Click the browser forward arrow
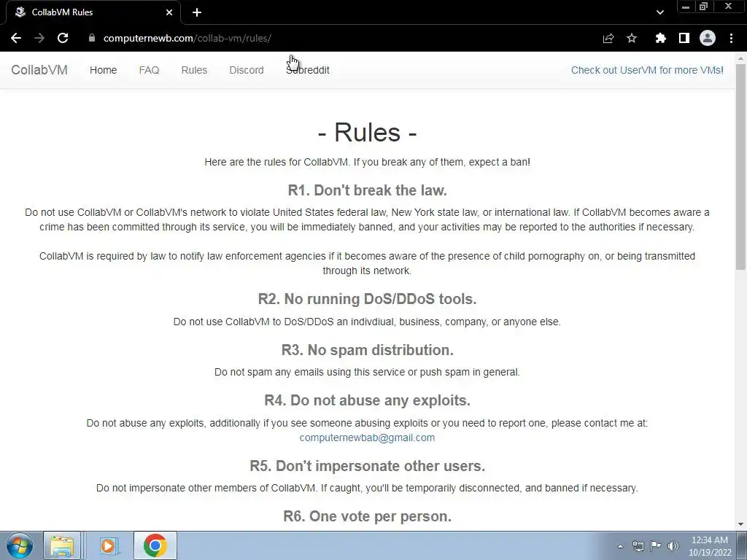The image size is (747, 560). pos(39,38)
